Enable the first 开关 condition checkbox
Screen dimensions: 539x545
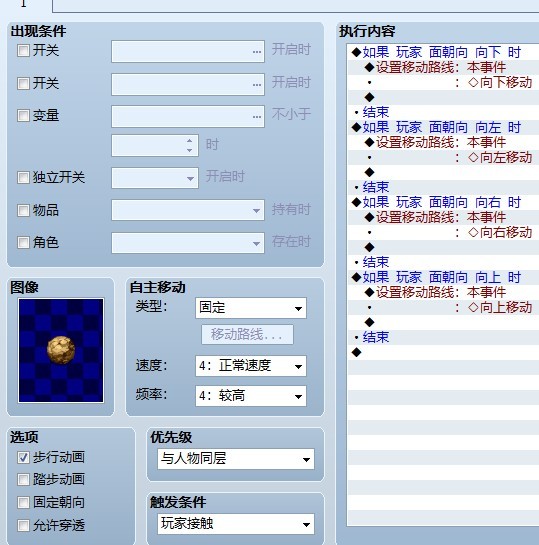point(23,51)
